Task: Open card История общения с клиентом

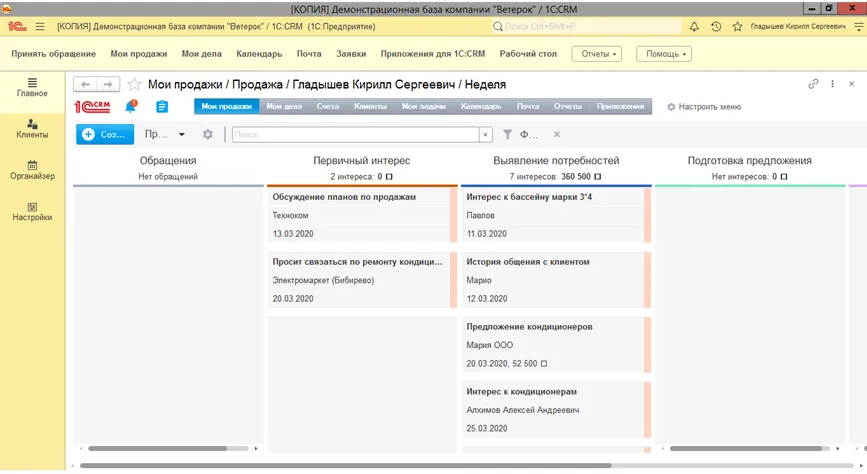Action: pyautogui.click(x=556, y=280)
